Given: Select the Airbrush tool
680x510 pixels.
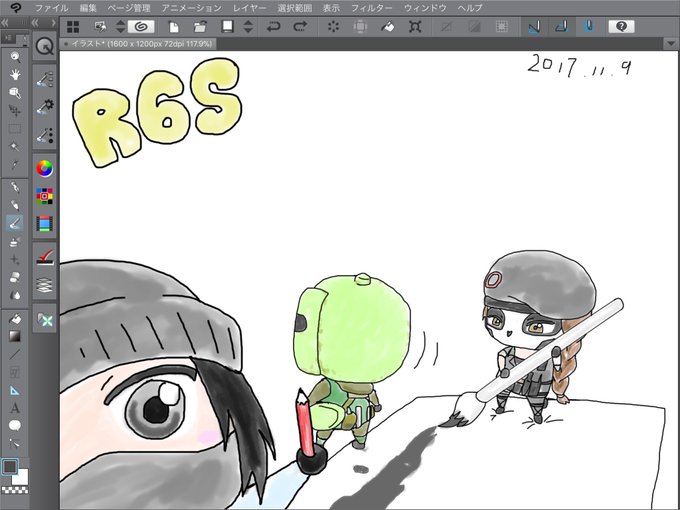Looking at the screenshot, I should [15, 242].
